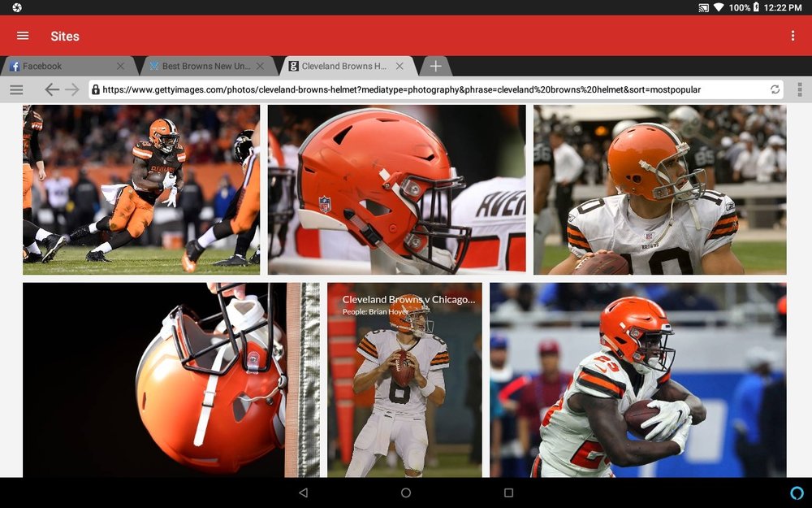The image size is (812, 508).
Task: Add a new browser tab
Action: tap(435, 67)
